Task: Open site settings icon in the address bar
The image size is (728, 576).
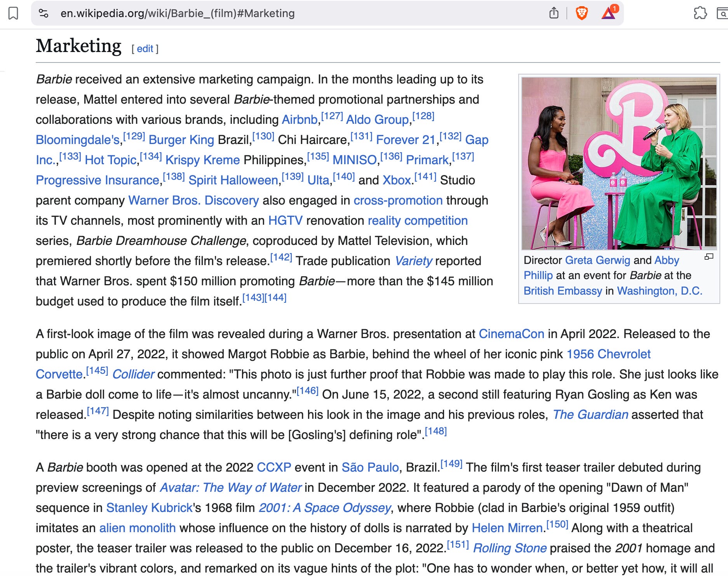Action: point(44,13)
